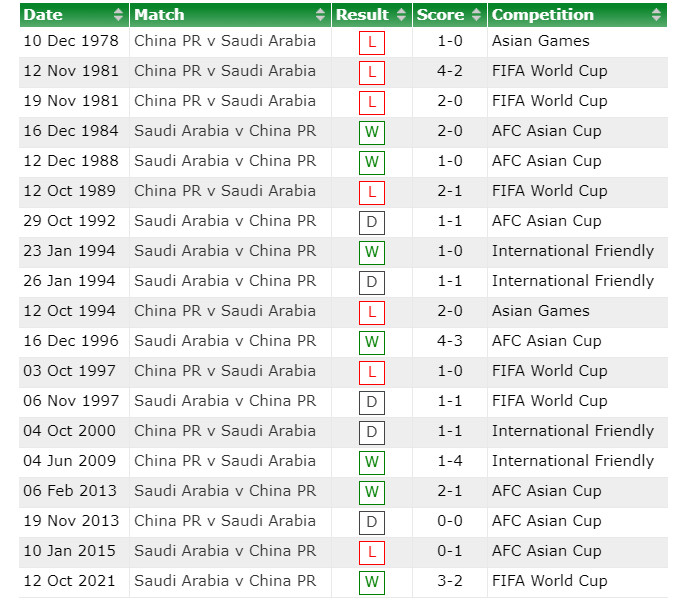
Task: Sort table by Match column arrows
Action: [320, 15]
